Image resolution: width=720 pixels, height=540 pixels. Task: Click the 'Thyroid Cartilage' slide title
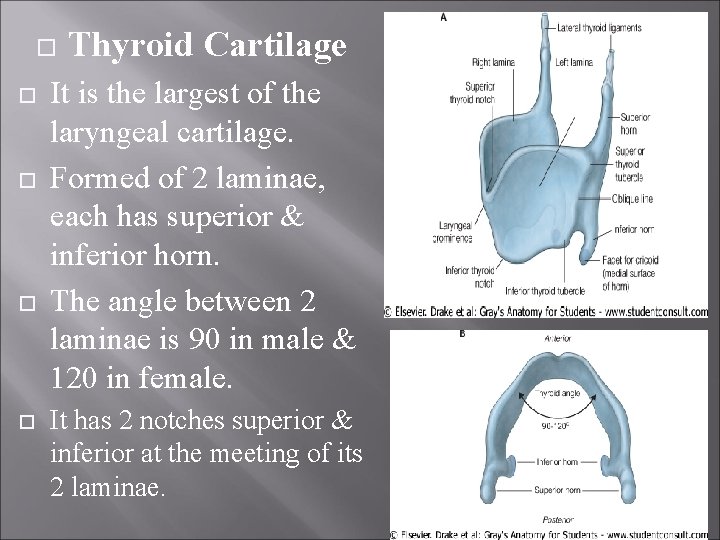coord(207,45)
